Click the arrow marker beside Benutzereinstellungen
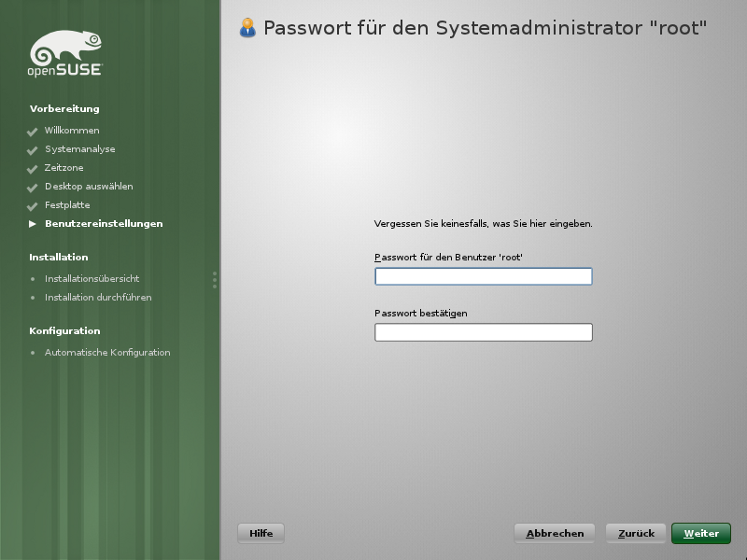This screenshot has width=747, height=560. 33,224
